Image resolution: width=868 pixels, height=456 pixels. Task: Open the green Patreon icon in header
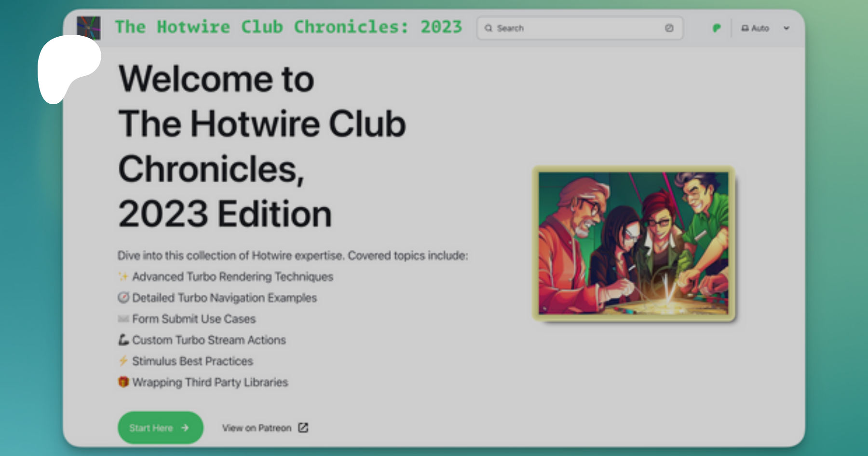[717, 28]
